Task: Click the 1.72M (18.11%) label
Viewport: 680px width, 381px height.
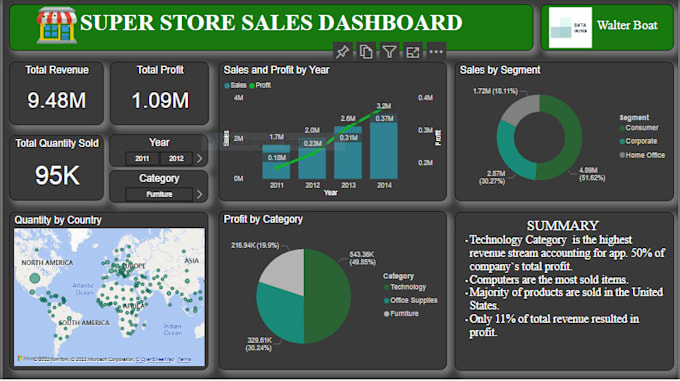Action: 495,91
